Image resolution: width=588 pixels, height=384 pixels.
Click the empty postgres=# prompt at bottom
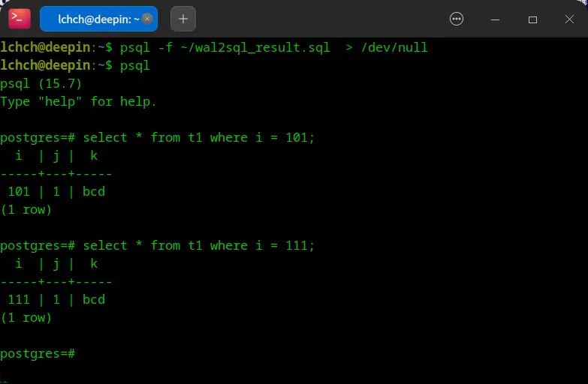pos(38,353)
